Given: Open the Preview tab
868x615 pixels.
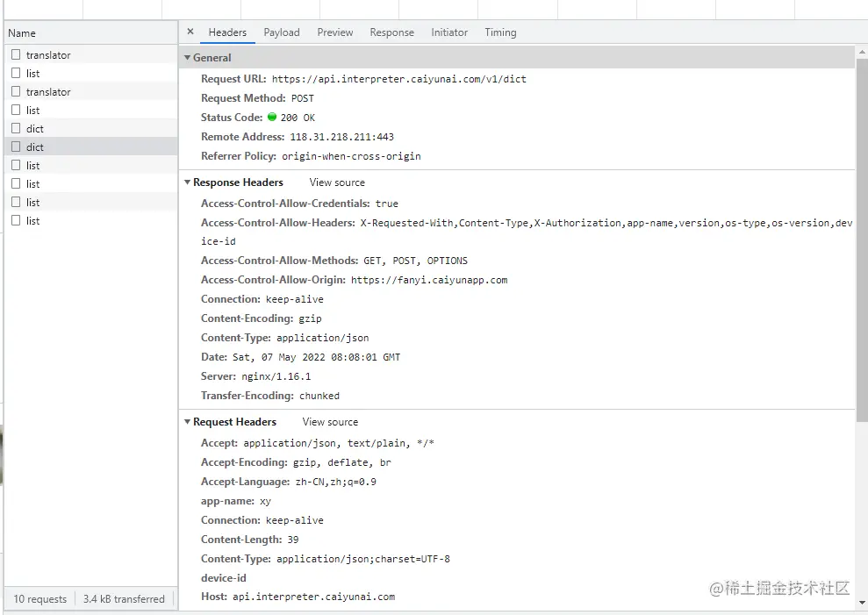Looking at the screenshot, I should point(335,32).
